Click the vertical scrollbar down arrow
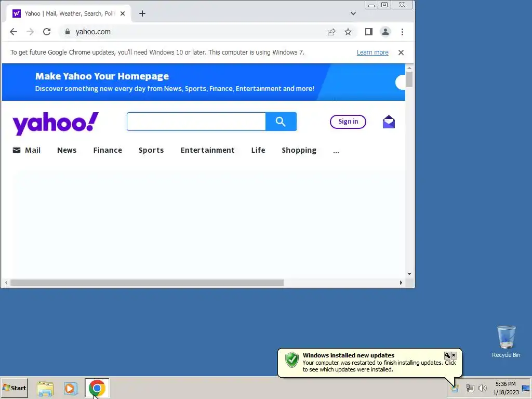 click(x=409, y=274)
